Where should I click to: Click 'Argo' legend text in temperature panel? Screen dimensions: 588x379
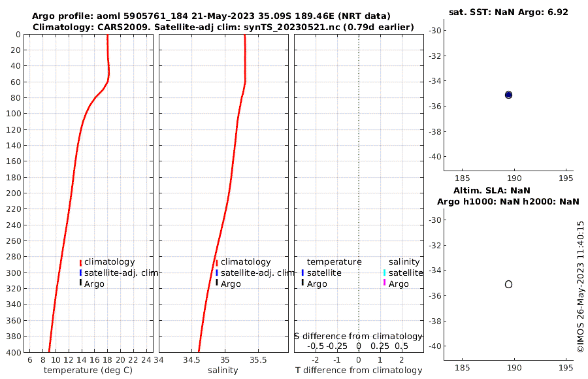click(94, 284)
